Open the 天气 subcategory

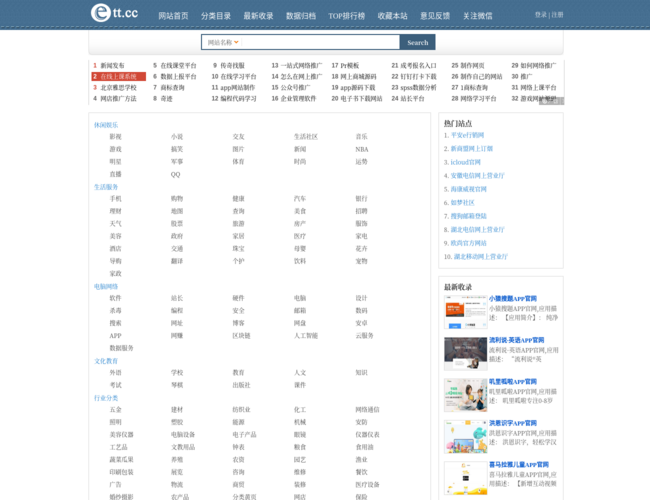(x=115, y=223)
